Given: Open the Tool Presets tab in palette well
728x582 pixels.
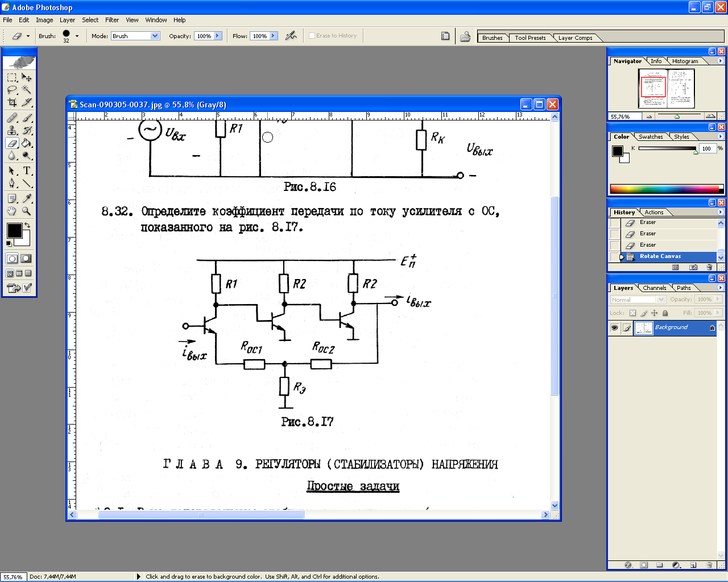Looking at the screenshot, I should tap(530, 38).
